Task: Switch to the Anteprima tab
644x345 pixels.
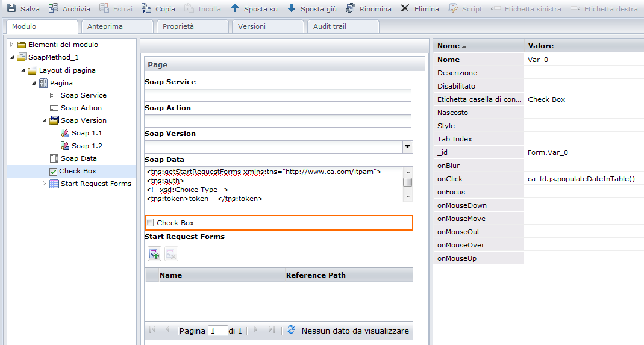Action: click(117, 26)
